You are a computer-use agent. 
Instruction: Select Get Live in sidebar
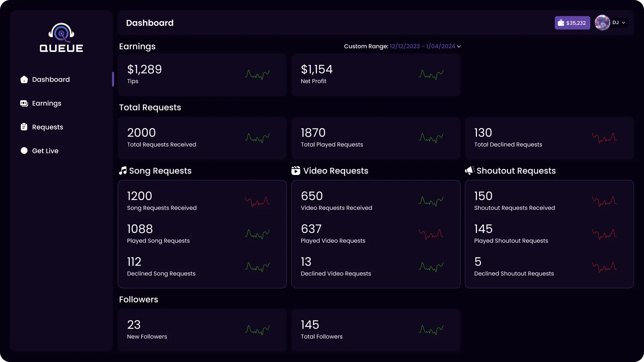coord(45,151)
